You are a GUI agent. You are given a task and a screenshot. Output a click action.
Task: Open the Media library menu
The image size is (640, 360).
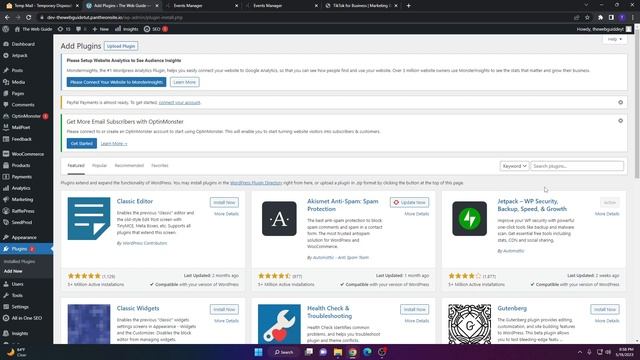click(18, 82)
